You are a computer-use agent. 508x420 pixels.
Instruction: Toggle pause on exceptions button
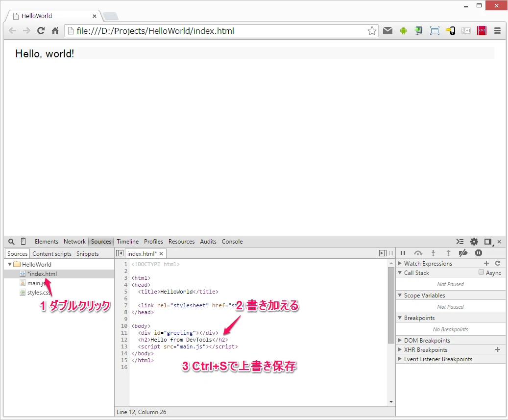tap(479, 253)
